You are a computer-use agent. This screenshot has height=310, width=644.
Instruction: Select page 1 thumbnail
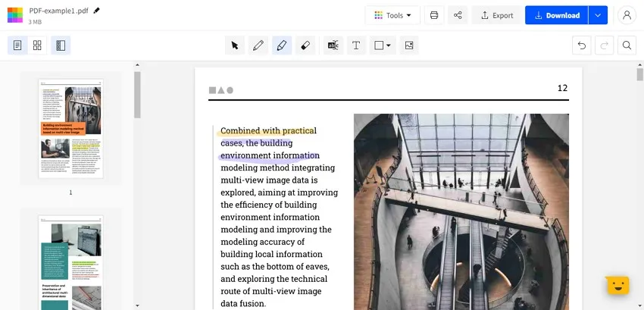coord(70,129)
